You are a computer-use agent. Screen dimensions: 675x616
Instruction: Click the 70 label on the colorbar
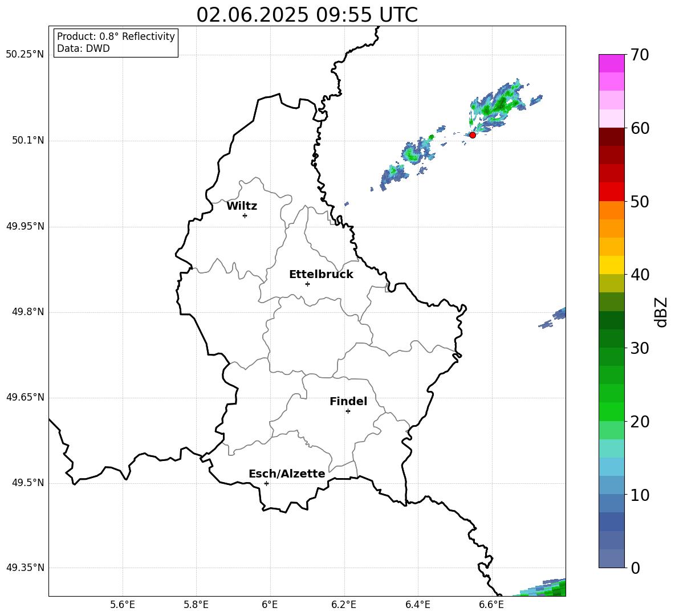pos(640,55)
